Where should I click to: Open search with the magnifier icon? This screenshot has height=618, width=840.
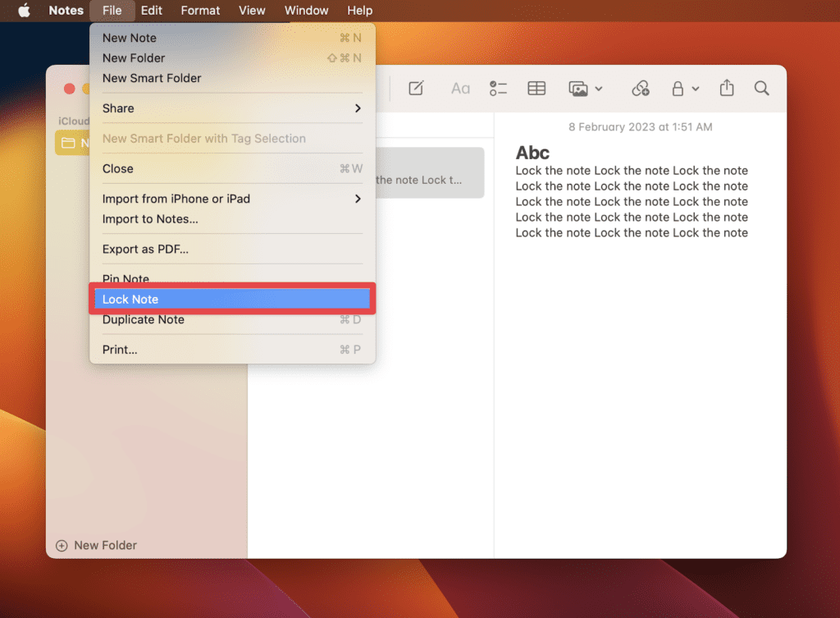(761, 89)
